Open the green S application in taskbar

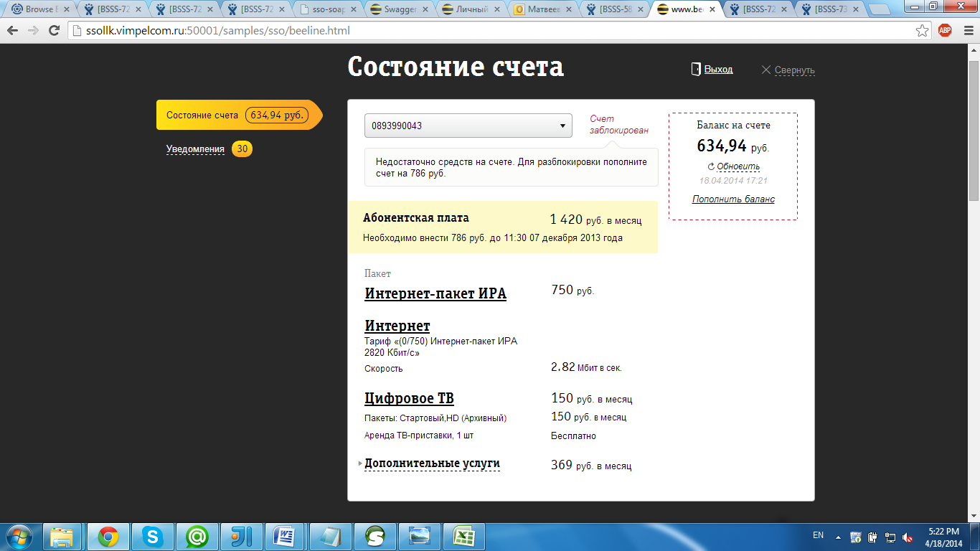point(375,537)
